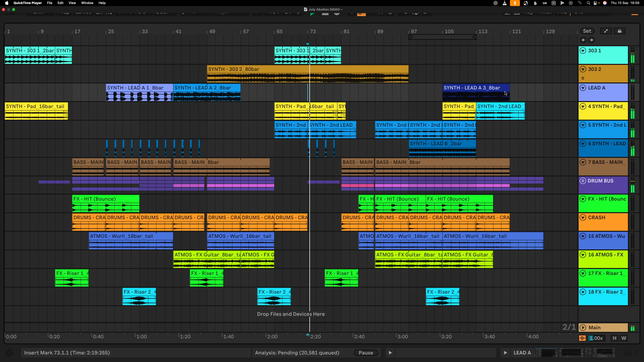Unfold the LEAD A track

(583, 88)
